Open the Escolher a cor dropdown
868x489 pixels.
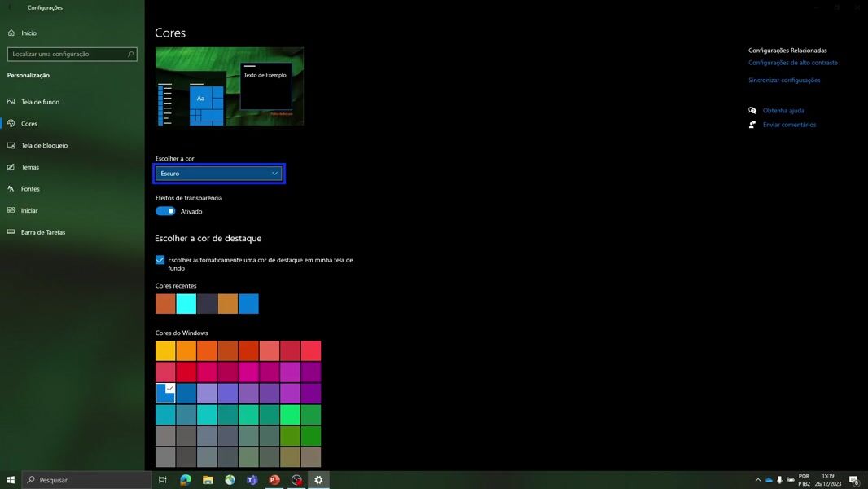point(218,174)
